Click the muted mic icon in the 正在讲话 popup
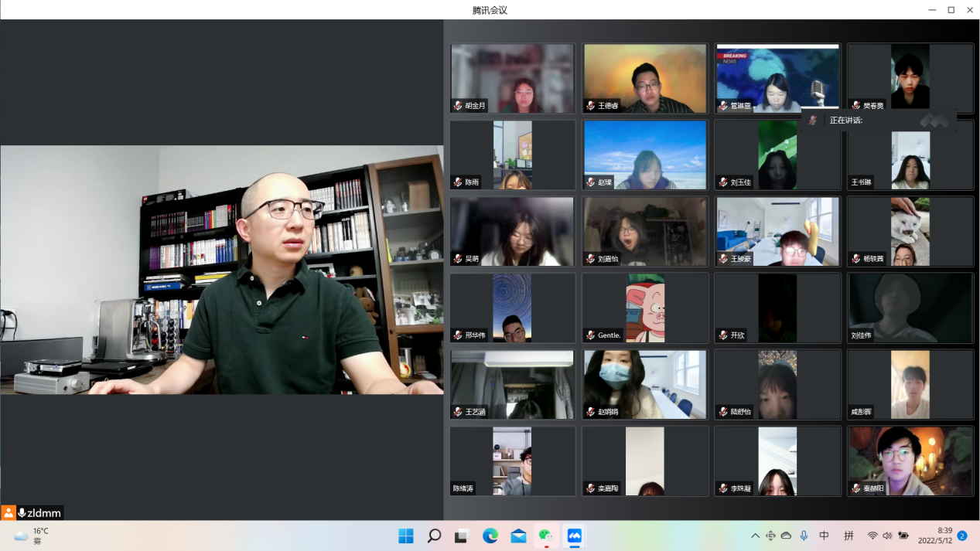 pyautogui.click(x=812, y=121)
